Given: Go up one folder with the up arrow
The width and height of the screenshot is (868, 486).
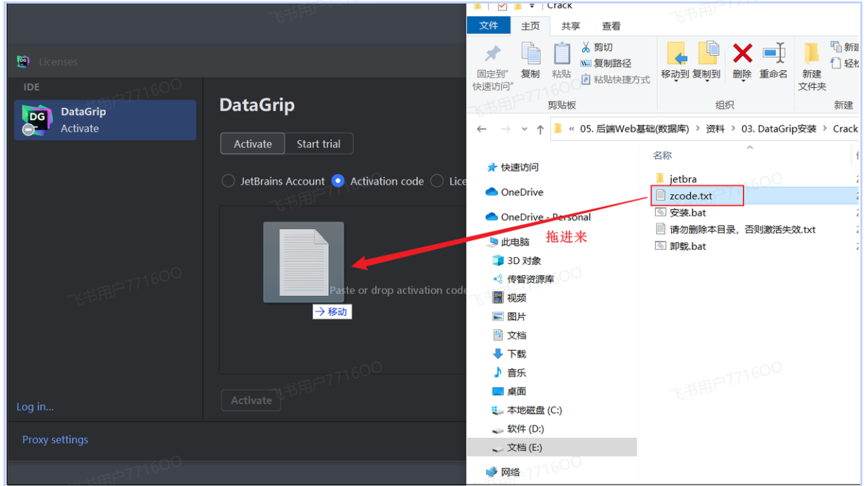Looking at the screenshot, I should tap(540, 129).
